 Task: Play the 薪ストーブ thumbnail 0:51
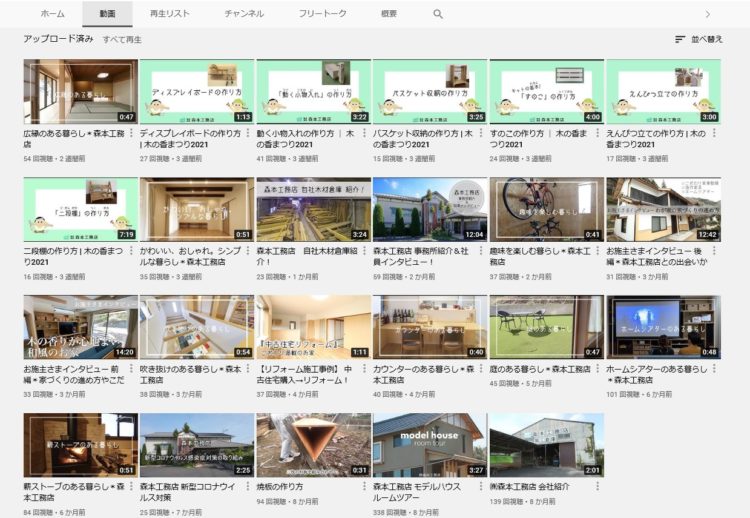tap(80, 445)
